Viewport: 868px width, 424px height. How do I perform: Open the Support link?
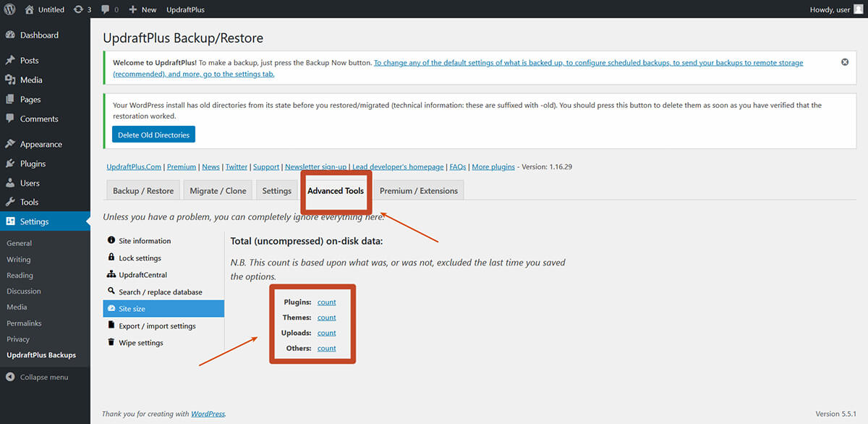point(266,167)
